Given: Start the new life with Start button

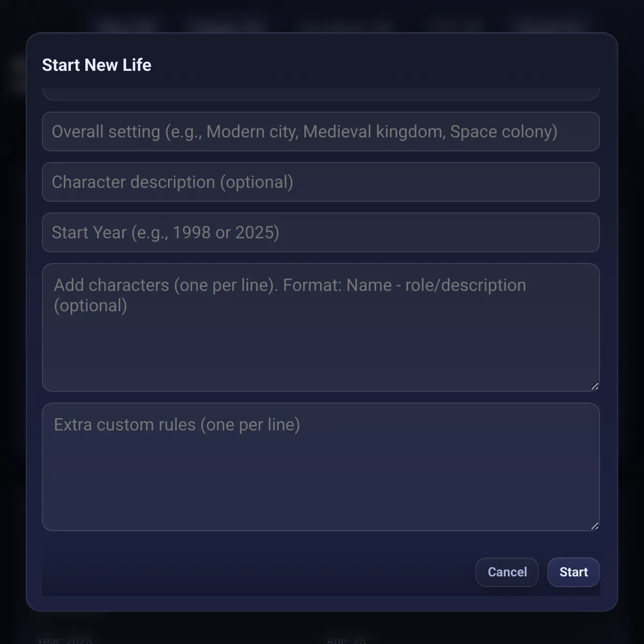Looking at the screenshot, I should point(573,572).
